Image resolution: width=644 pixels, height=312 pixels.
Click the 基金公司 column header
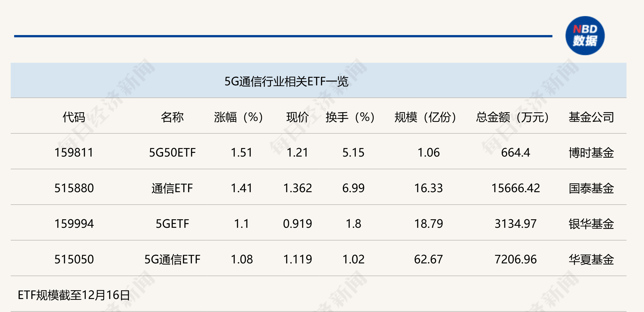coord(591,117)
